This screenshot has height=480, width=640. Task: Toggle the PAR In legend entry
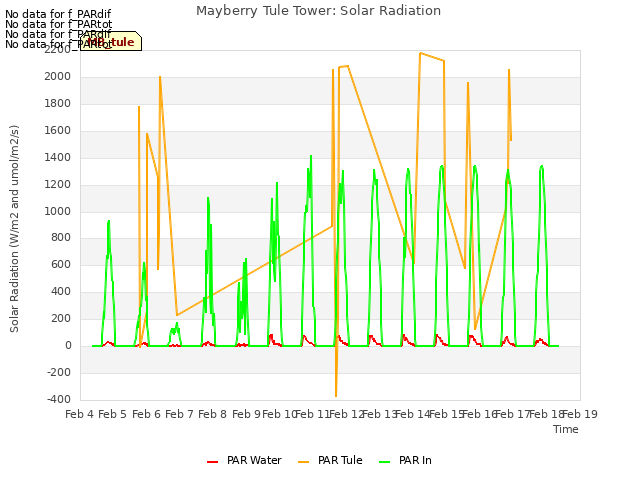point(405,460)
